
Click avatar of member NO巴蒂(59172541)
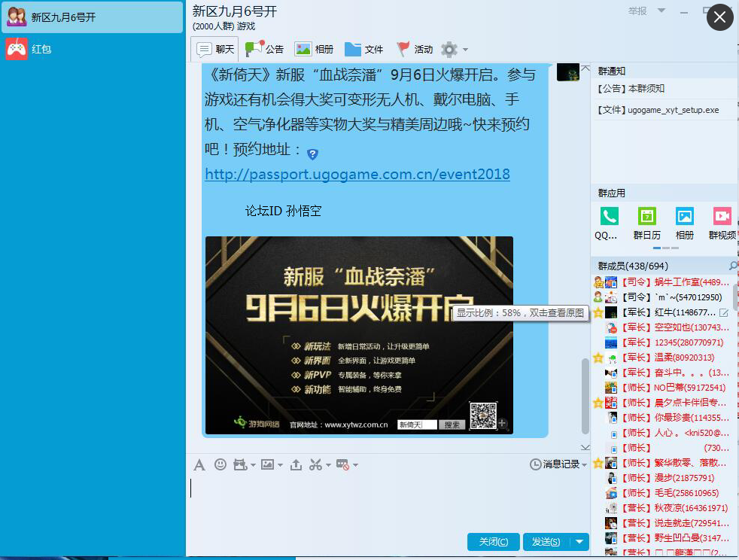pyautogui.click(x=611, y=388)
